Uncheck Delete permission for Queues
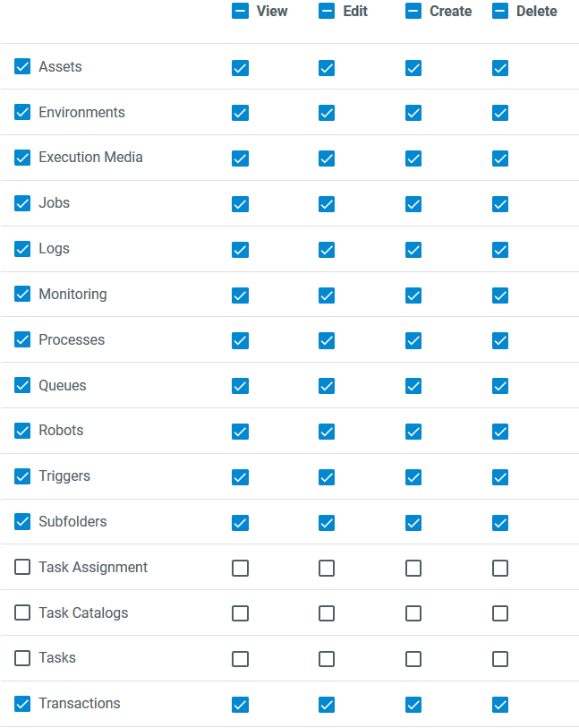This screenshot has height=728, width=579. pyautogui.click(x=500, y=386)
